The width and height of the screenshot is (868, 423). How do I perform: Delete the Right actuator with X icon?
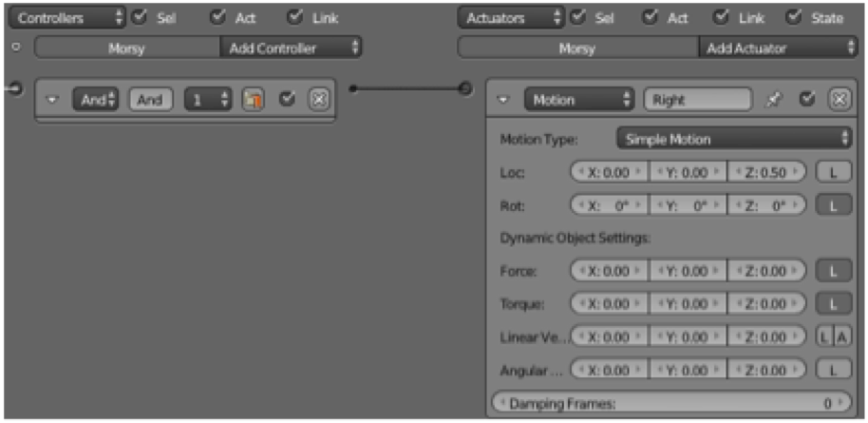(840, 100)
